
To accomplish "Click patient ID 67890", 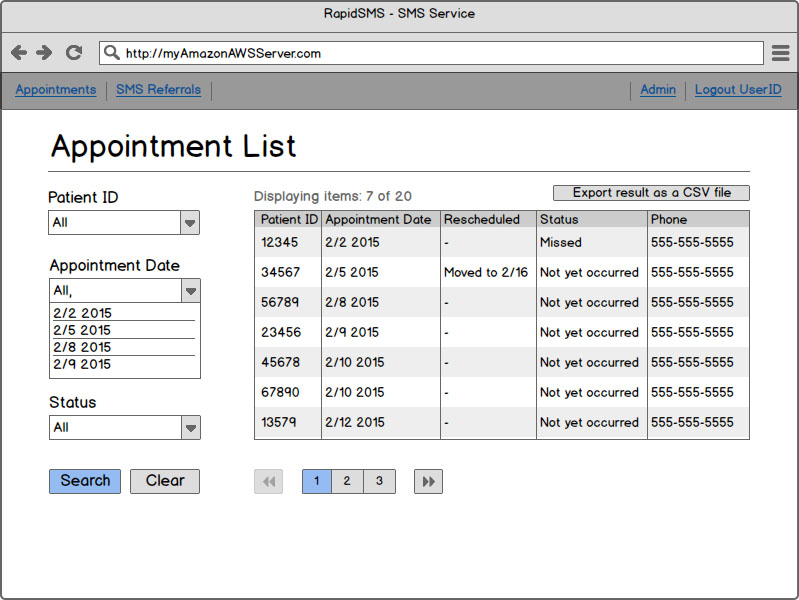I will click(x=280, y=393).
